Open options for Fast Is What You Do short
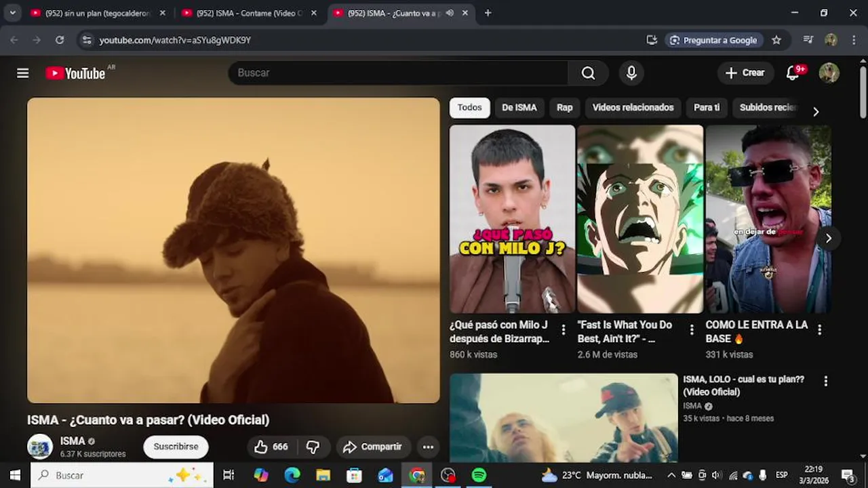 pyautogui.click(x=692, y=330)
